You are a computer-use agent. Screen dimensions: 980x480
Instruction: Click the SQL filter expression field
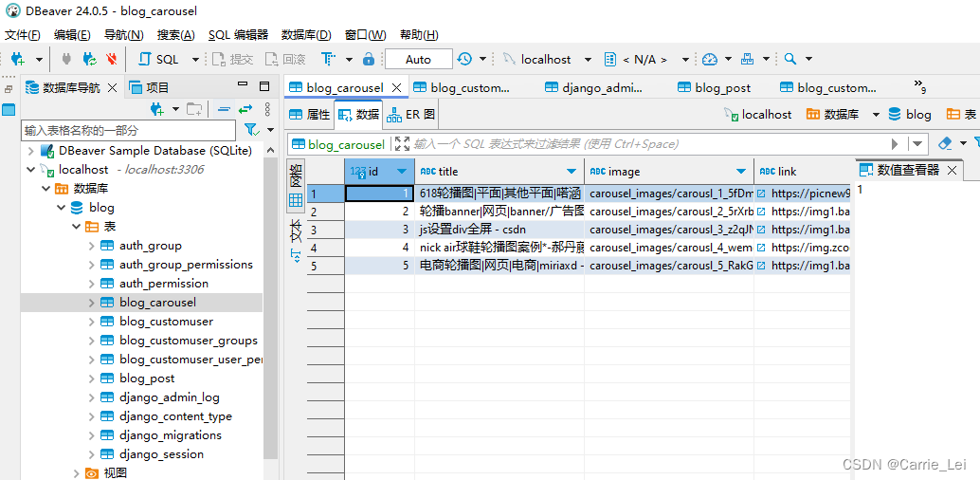648,144
